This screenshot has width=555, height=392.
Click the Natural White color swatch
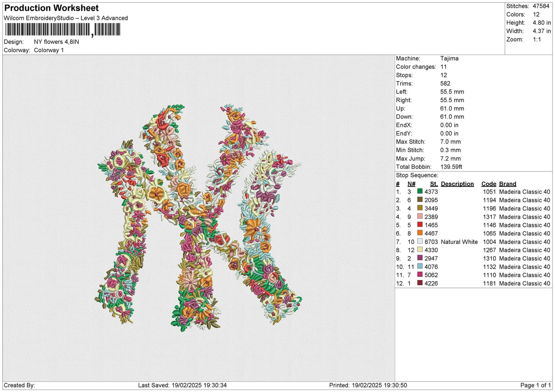point(420,241)
